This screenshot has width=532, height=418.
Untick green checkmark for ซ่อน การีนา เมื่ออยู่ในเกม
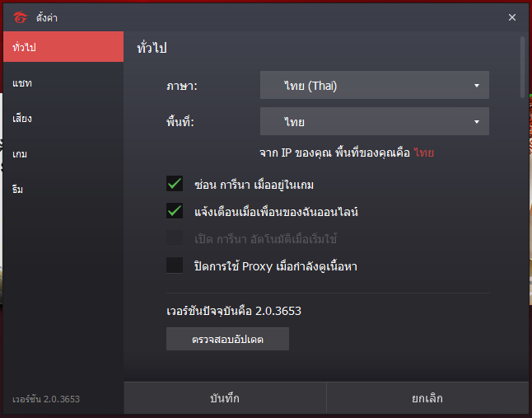(x=175, y=184)
